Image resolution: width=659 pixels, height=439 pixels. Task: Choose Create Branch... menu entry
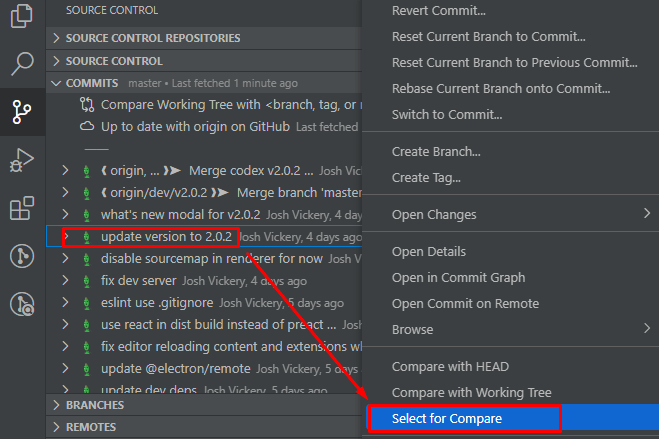click(510, 152)
